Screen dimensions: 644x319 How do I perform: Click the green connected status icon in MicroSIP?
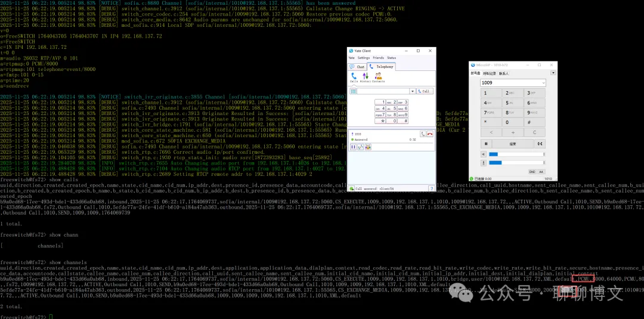(x=472, y=179)
